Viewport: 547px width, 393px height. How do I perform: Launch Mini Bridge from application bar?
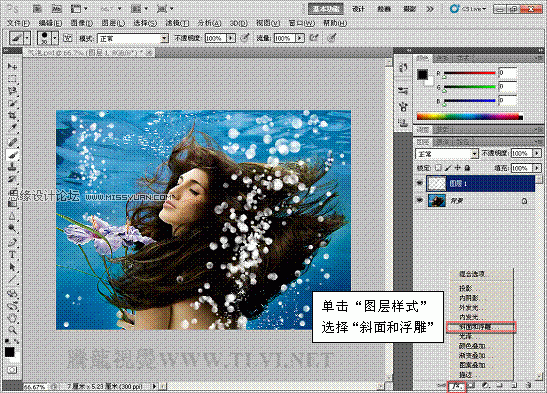tap(57, 9)
